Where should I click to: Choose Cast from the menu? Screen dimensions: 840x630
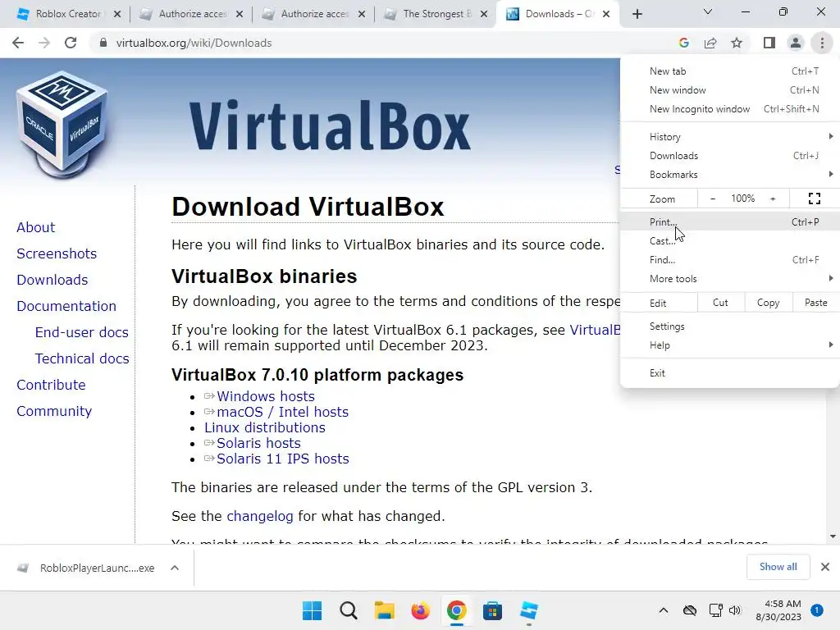click(x=729, y=241)
